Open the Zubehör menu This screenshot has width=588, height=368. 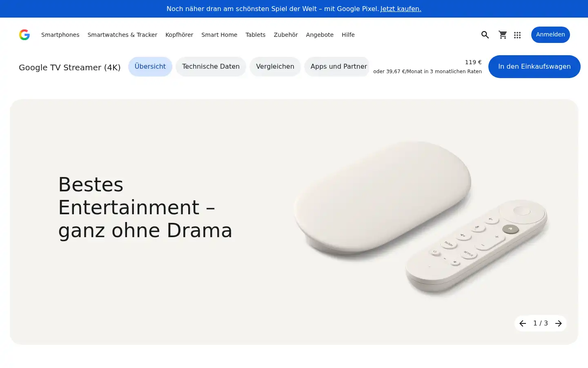pos(286,35)
